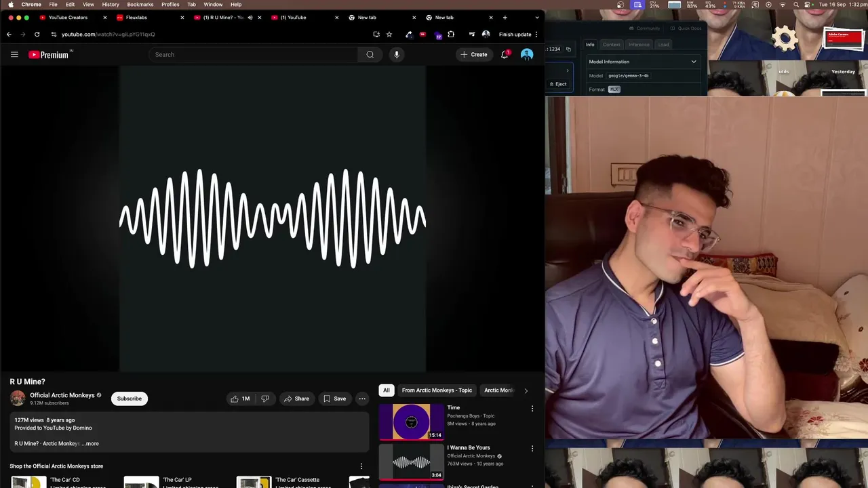
Task: Open the YouTube account avatar menu
Action: click(527, 54)
